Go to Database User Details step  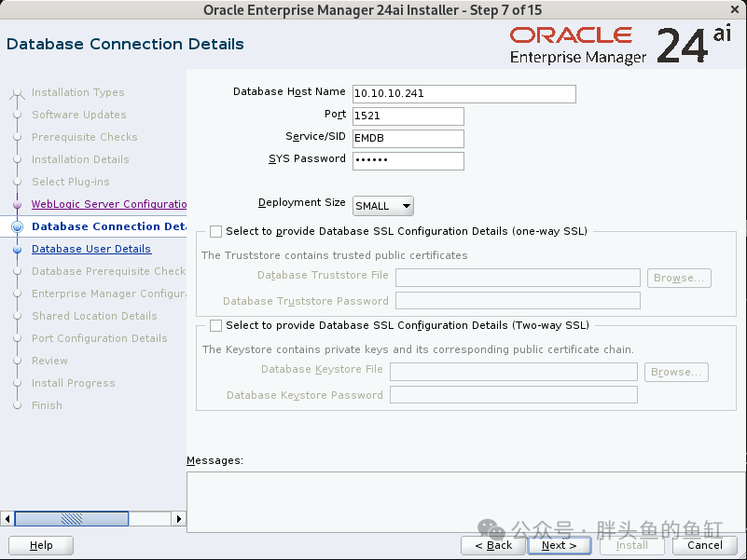pyautogui.click(x=91, y=249)
